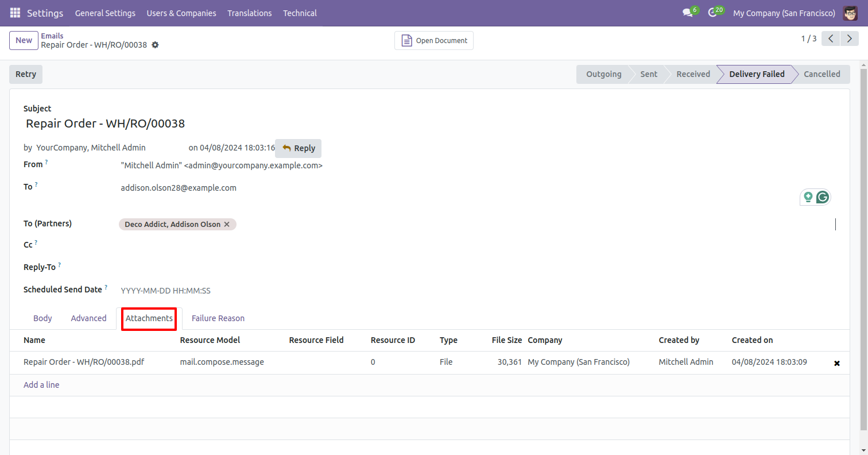Open the gear actions menu beside record title
868x455 pixels.
tap(155, 45)
